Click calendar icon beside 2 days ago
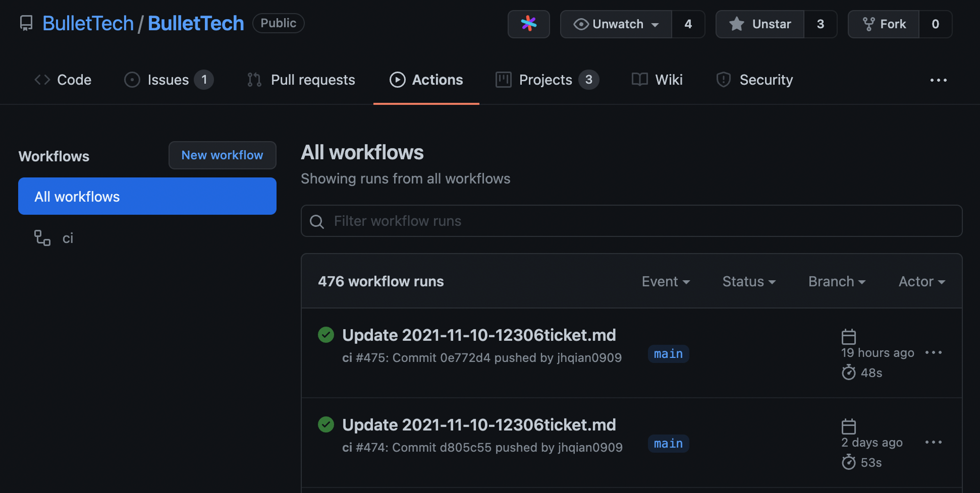The height and width of the screenshot is (493, 980). click(x=849, y=426)
